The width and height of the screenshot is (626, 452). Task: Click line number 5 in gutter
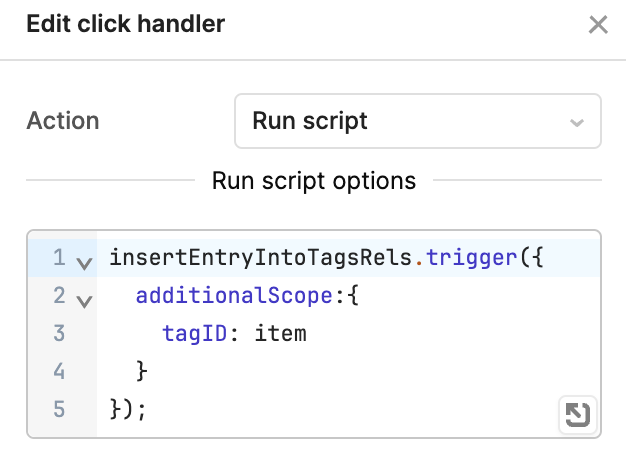click(59, 409)
